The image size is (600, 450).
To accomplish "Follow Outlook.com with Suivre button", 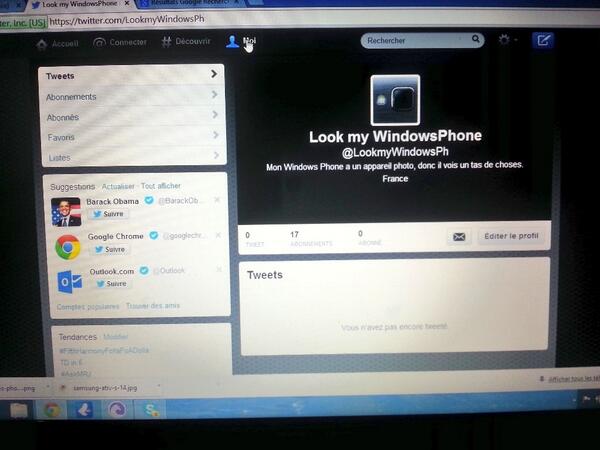I will pyautogui.click(x=112, y=284).
